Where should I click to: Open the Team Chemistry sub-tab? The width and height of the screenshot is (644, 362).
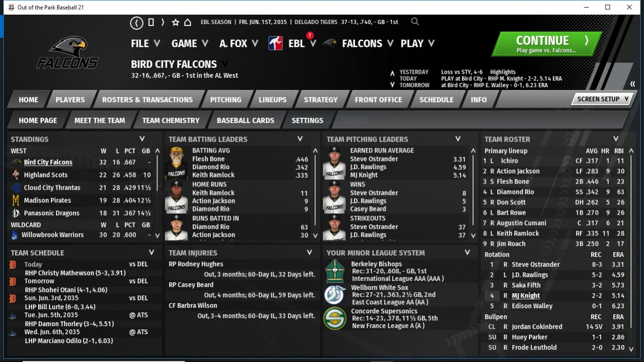click(171, 120)
